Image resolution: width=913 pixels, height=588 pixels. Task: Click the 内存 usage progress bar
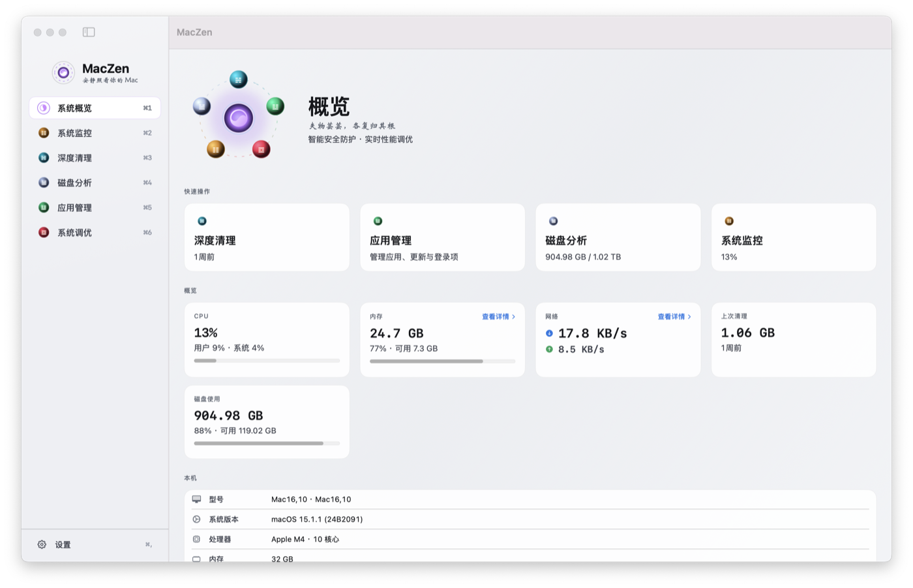pos(442,361)
